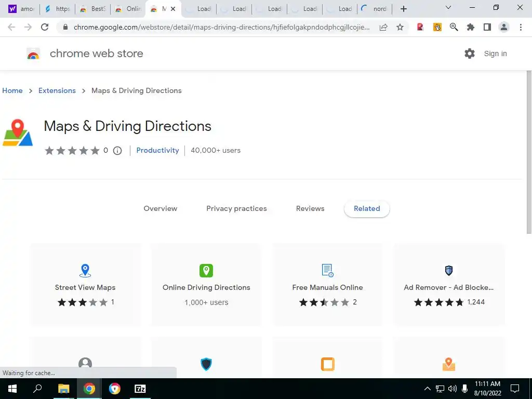This screenshot has width=532, height=399.
Task: Click Sign in
Action: pos(495,54)
